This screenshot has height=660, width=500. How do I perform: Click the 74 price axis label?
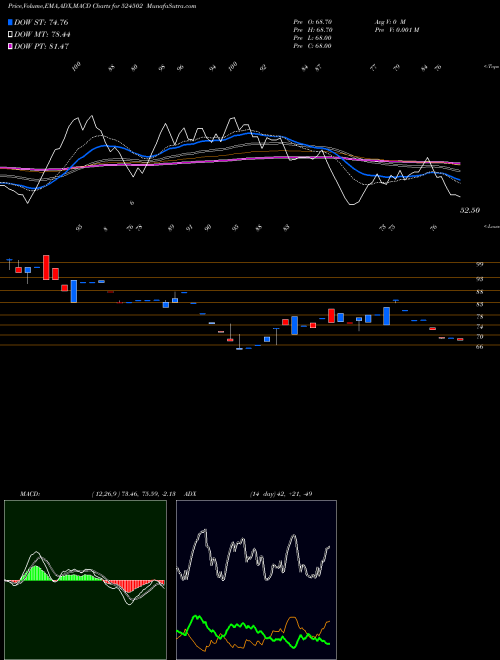479,327
